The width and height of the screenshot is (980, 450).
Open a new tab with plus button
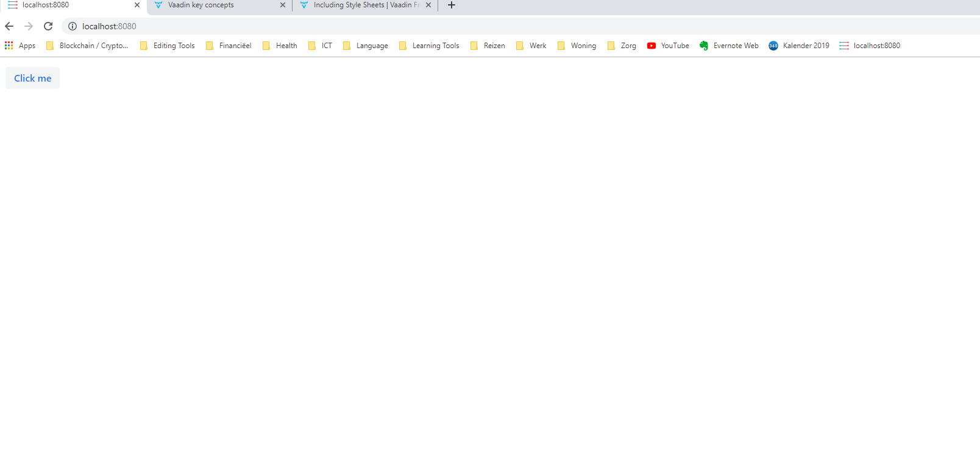(x=452, y=5)
